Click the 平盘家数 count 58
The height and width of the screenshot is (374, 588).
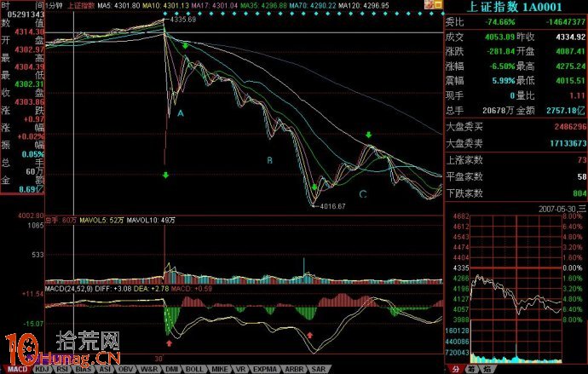pyautogui.click(x=582, y=177)
